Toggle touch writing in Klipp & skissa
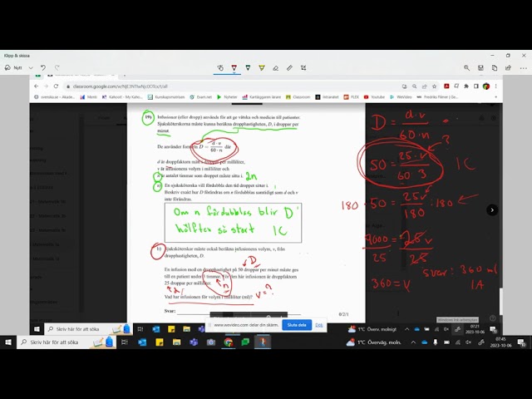Viewport: 532px width, 399px height. pos(220,68)
